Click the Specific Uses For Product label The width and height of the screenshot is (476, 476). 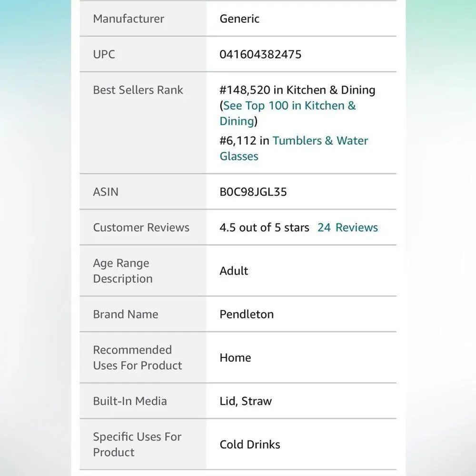(137, 445)
